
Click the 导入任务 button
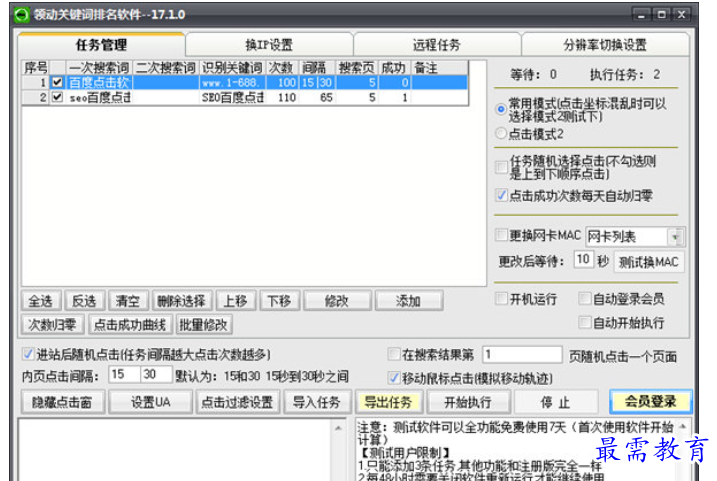[317, 402]
